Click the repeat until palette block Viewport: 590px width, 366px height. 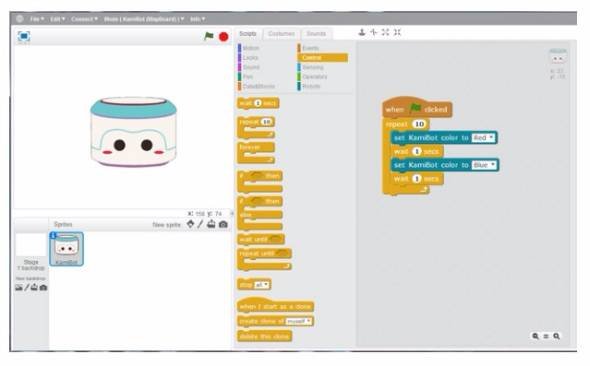[264, 259]
